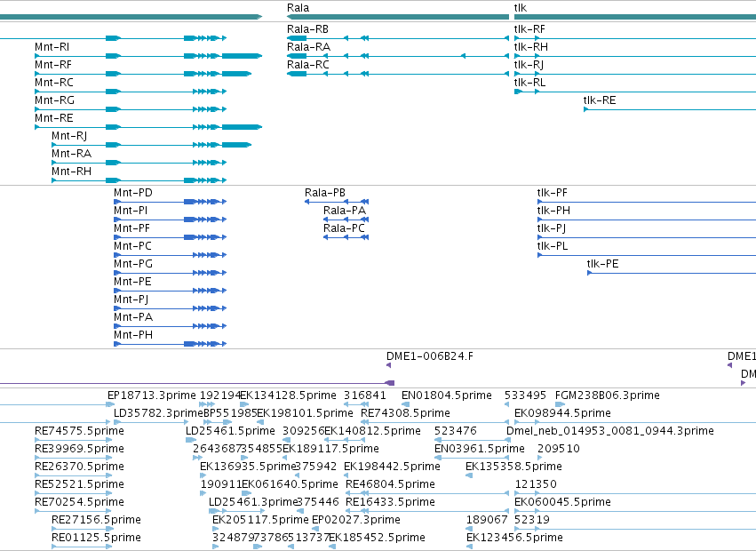Select the Mnt-PH protein label

(133, 335)
